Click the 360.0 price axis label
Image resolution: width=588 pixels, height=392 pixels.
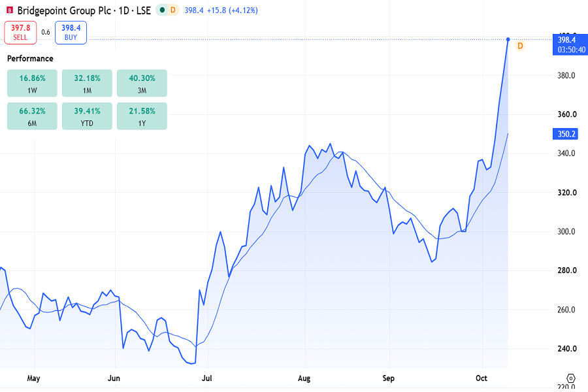tap(566, 114)
